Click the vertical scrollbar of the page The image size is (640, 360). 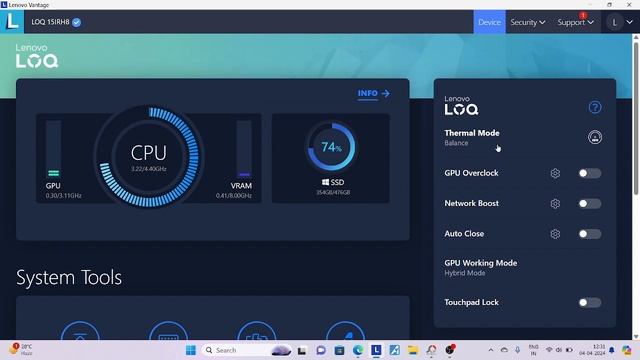(636, 118)
